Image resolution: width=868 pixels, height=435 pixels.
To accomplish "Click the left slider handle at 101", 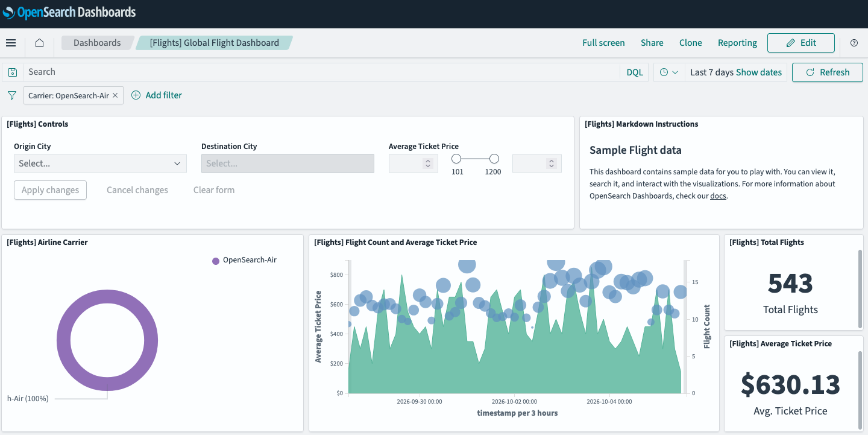I will click(456, 159).
